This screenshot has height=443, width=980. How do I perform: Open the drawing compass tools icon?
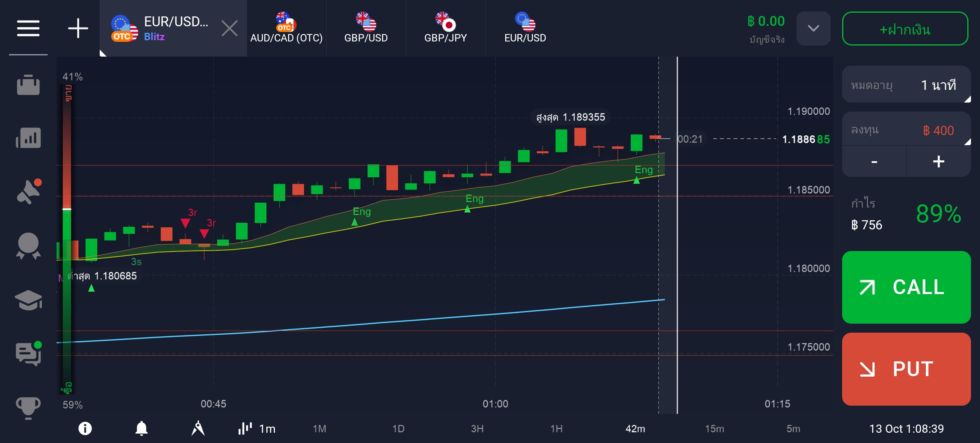tap(198, 429)
